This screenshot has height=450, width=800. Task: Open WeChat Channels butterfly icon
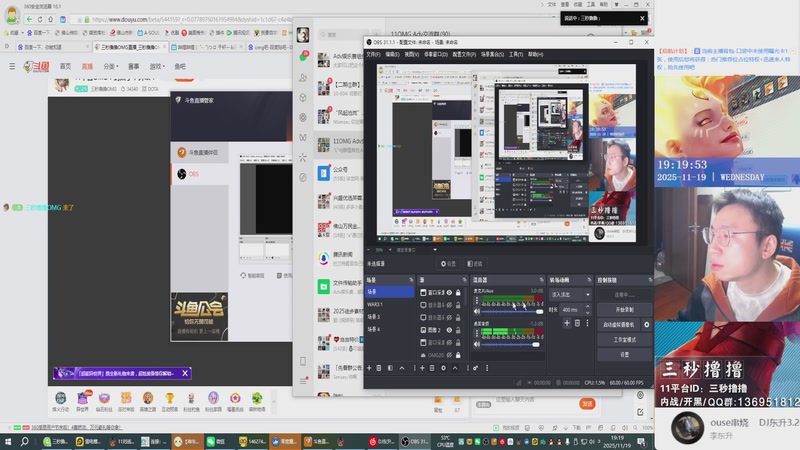(x=303, y=137)
